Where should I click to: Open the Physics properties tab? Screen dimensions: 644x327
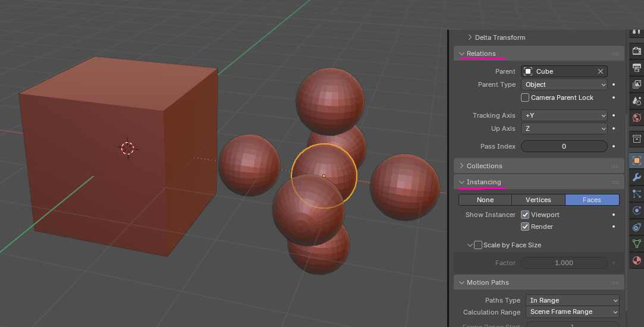pos(637,210)
